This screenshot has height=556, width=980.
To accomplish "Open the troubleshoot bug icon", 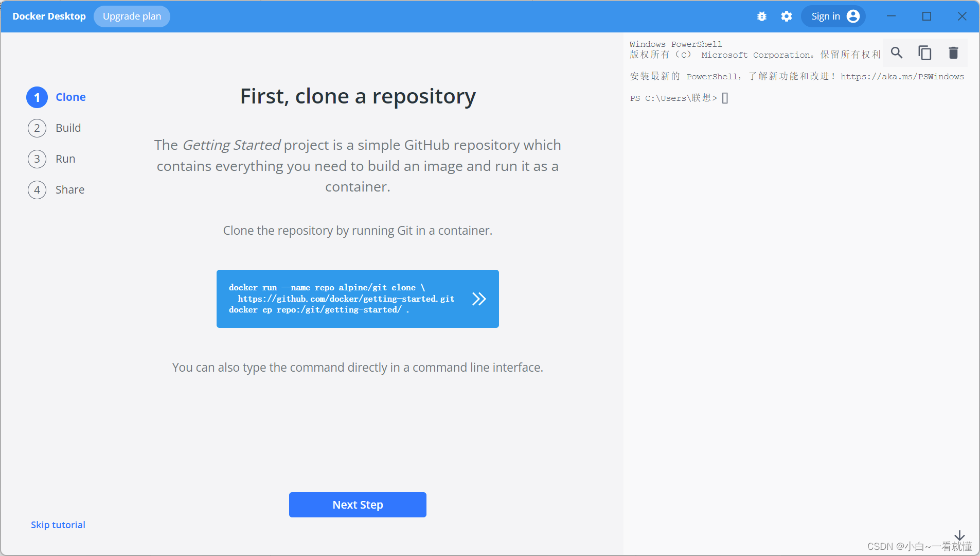I will (x=762, y=16).
